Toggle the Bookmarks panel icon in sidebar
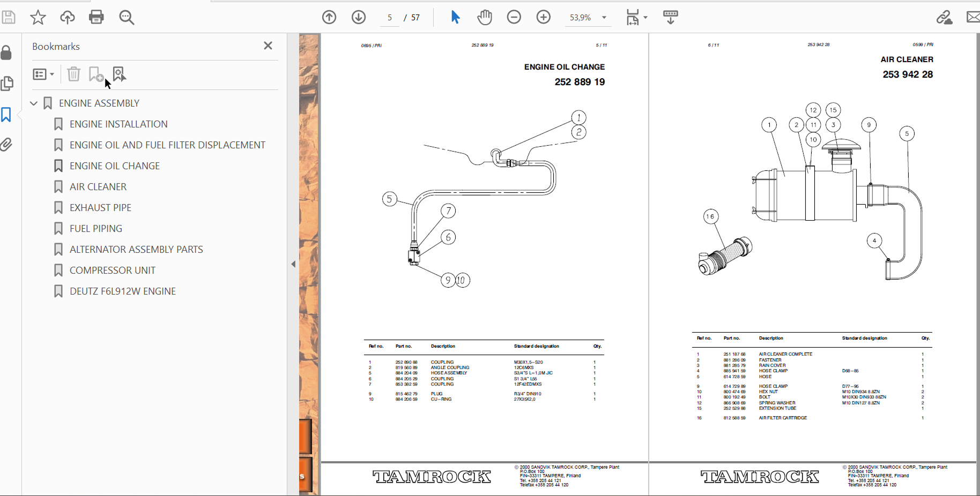The height and width of the screenshot is (496, 980). click(6, 114)
